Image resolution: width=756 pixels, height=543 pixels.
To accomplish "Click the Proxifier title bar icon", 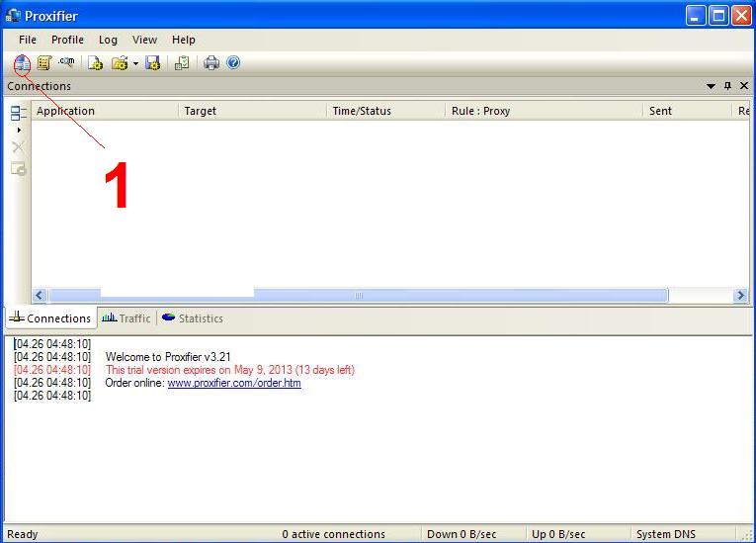I will point(13,16).
